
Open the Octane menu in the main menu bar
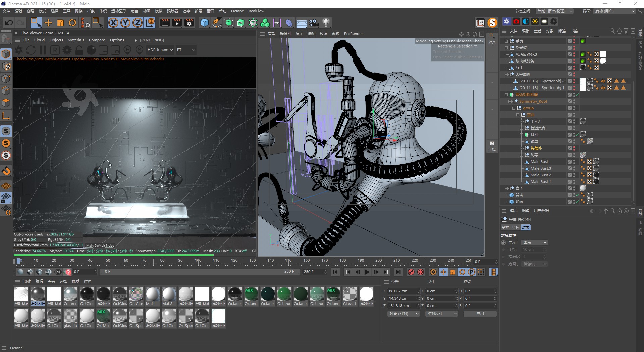237,11
